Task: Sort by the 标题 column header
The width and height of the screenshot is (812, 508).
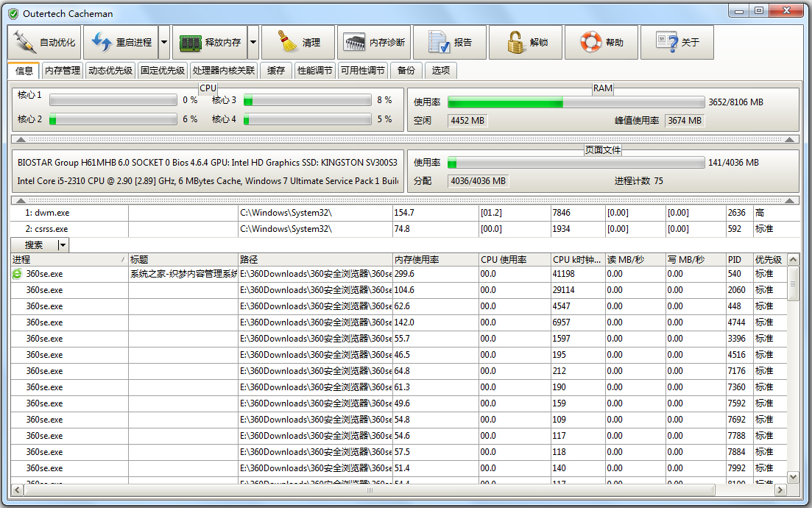Action: pos(183,259)
